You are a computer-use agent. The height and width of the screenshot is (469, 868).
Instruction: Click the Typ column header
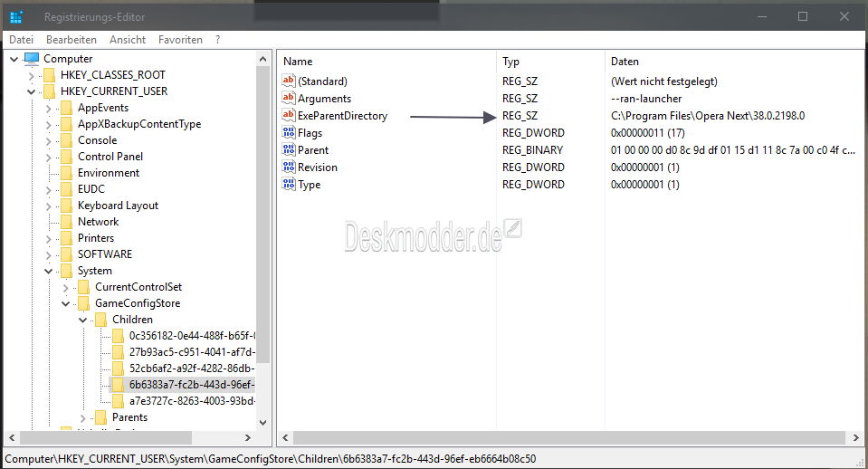point(511,62)
